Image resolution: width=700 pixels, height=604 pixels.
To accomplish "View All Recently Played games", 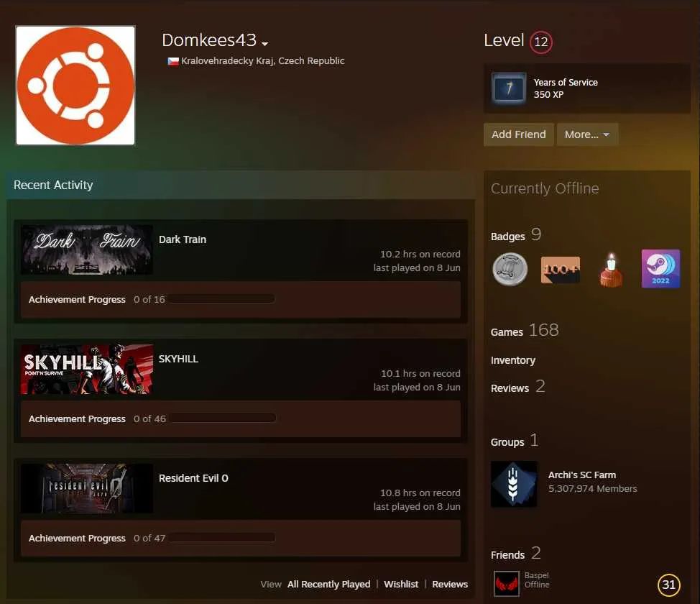I will pyautogui.click(x=329, y=585).
